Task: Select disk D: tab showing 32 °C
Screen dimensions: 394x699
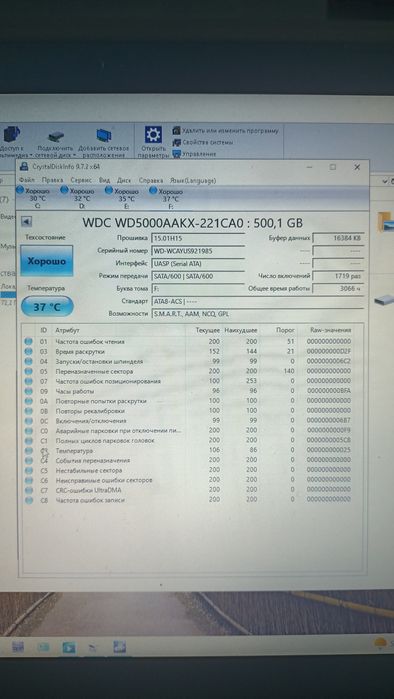Action: click(x=78, y=198)
